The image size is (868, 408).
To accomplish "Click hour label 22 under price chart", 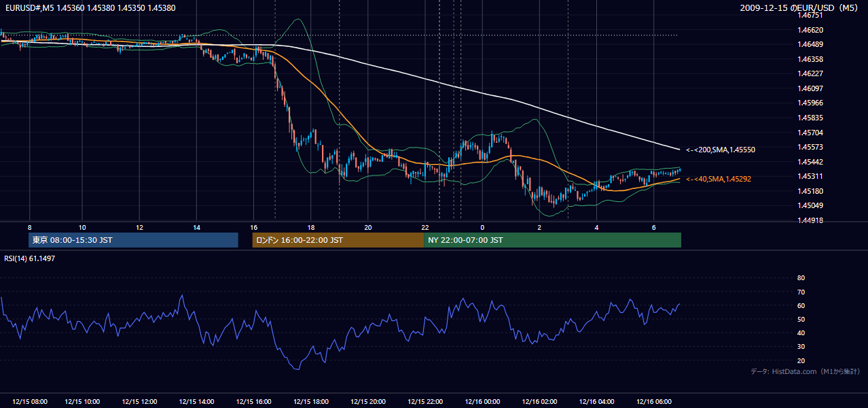I will tap(425, 227).
